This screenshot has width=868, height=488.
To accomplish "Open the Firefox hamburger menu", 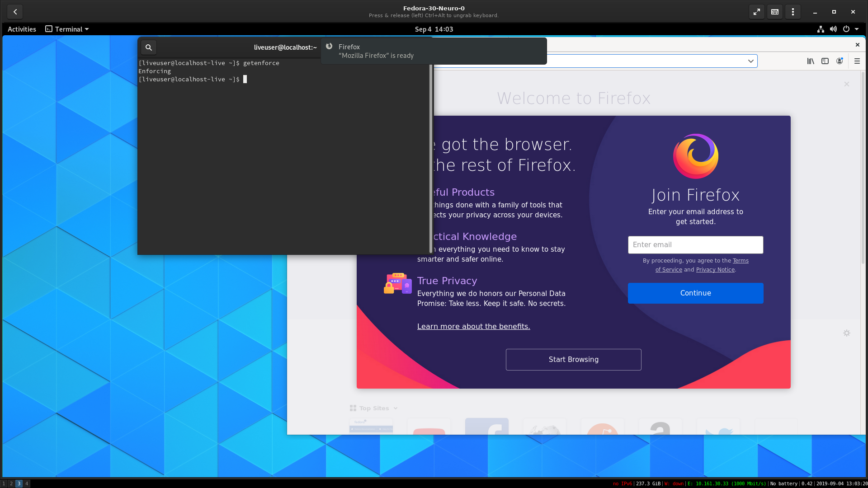I will (x=857, y=61).
